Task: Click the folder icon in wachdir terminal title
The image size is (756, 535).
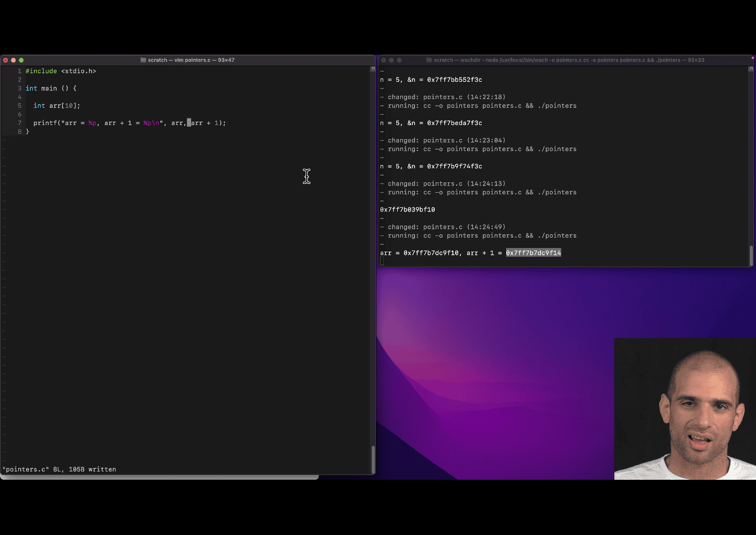Action: point(429,60)
